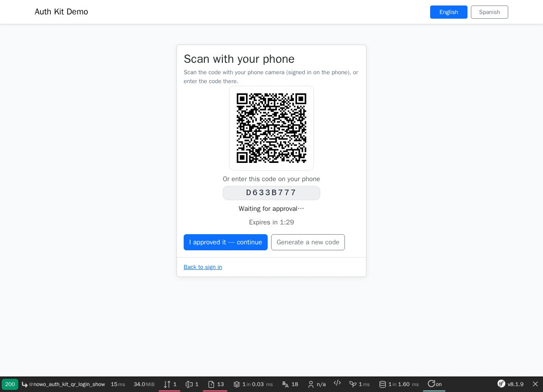Close the Symfony debug toolbar
This screenshot has width=543, height=392.
click(535, 384)
